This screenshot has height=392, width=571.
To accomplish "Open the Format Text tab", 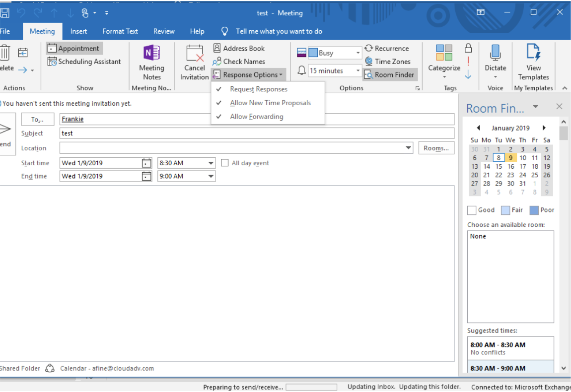I will click(x=120, y=31).
